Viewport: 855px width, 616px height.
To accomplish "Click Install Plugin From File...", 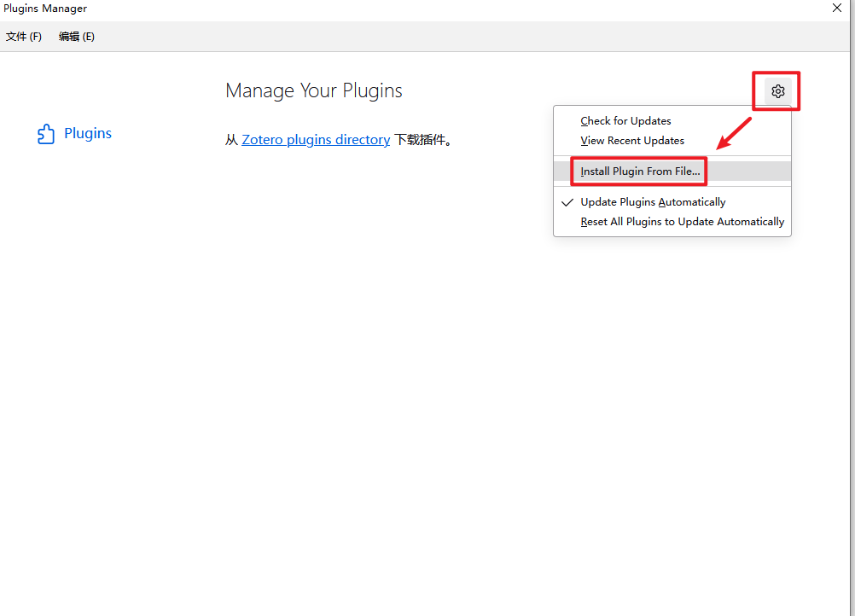I will (x=640, y=171).
